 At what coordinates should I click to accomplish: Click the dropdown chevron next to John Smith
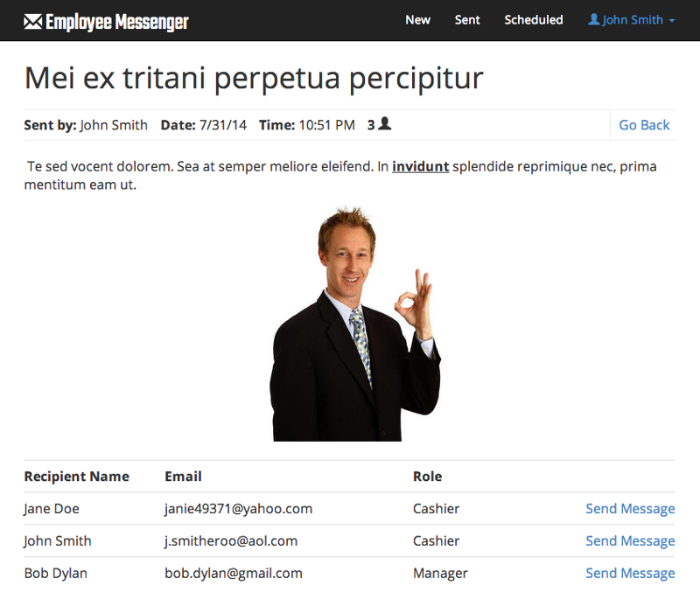(x=670, y=21)
